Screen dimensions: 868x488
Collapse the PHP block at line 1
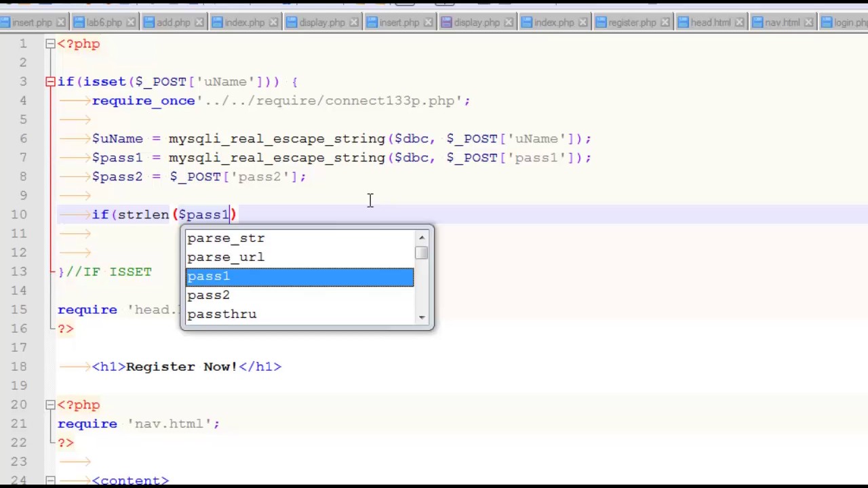pos(50,43)
